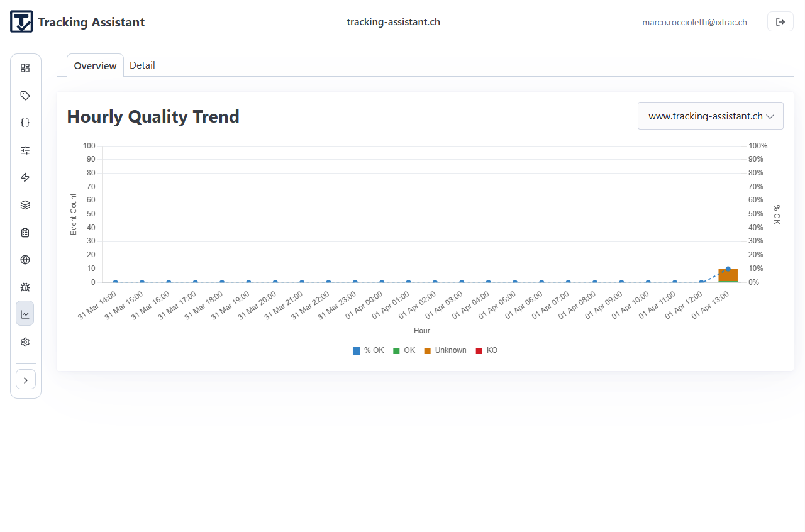Select the sliders icon in sidebar
The height and width of the screenshot is (532, 805).
[25, 150]
